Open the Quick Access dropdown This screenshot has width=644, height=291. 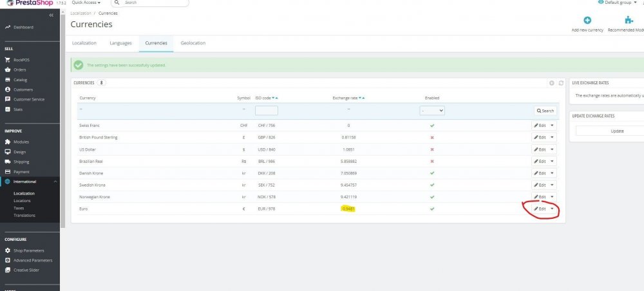coord(86,3)
